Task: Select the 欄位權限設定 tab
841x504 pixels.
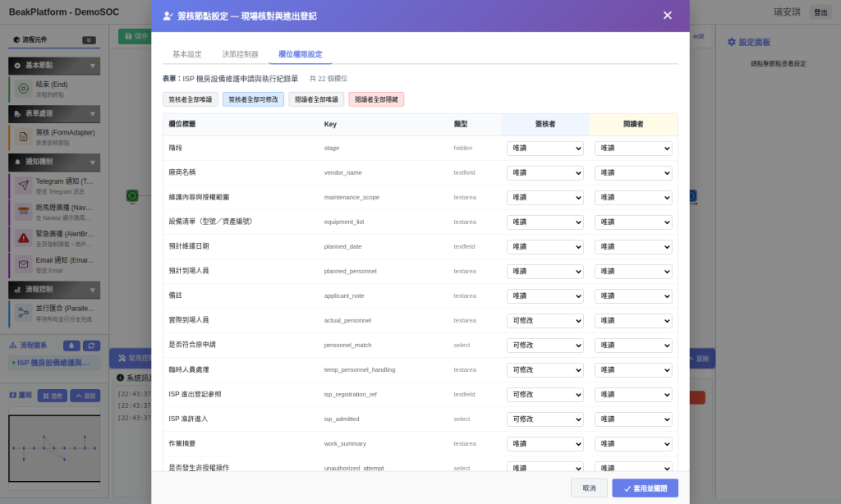Action: click(301, 54)
